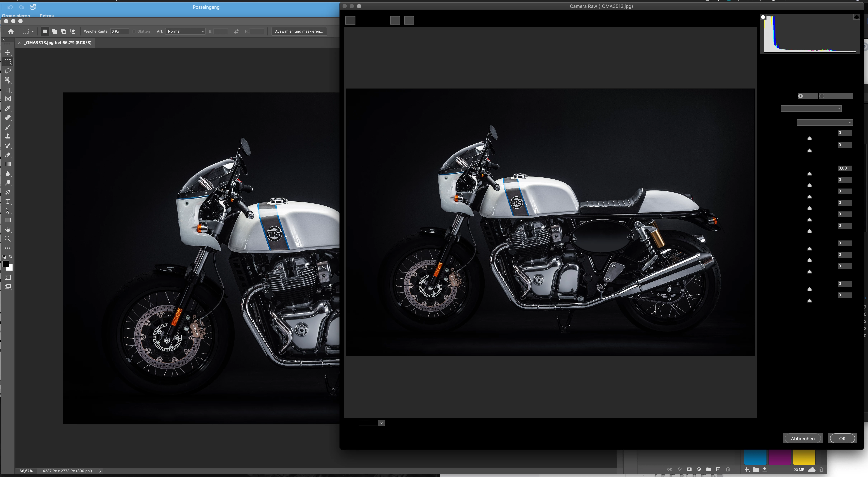This screenshot has width=868, height=477.
Task: Toggle Quick Mask mode
Action: (8, 277)
